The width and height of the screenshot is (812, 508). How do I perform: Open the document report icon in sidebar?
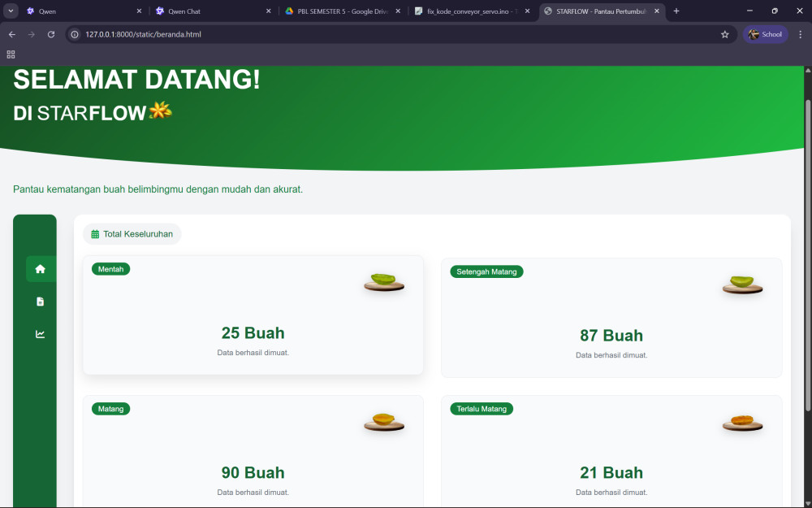point(41,302)
